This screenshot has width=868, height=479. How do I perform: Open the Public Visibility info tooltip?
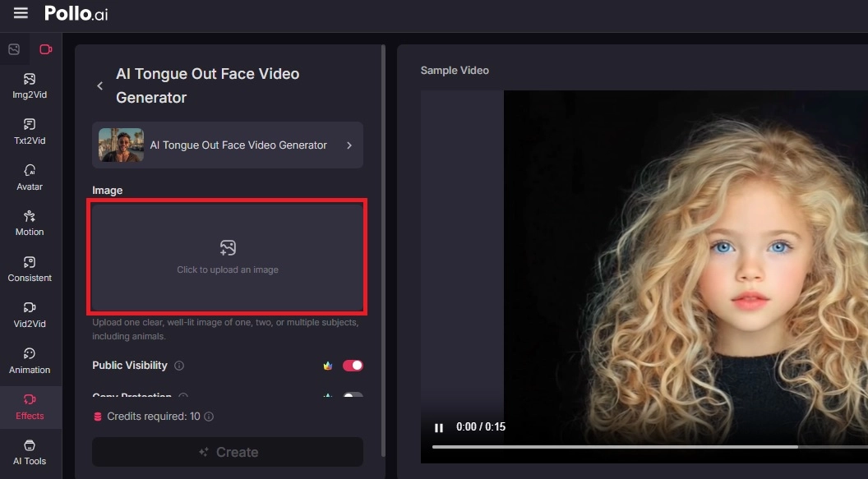(179, 366)
